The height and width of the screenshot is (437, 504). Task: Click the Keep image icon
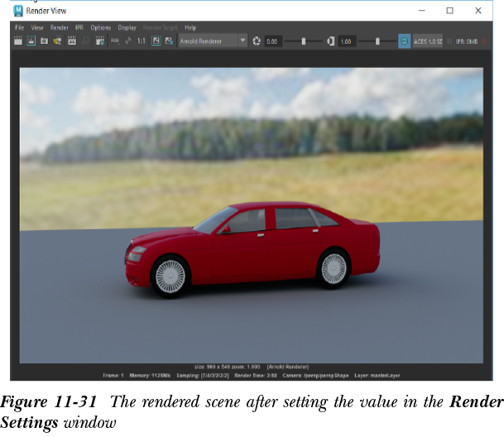coord(156,41)
